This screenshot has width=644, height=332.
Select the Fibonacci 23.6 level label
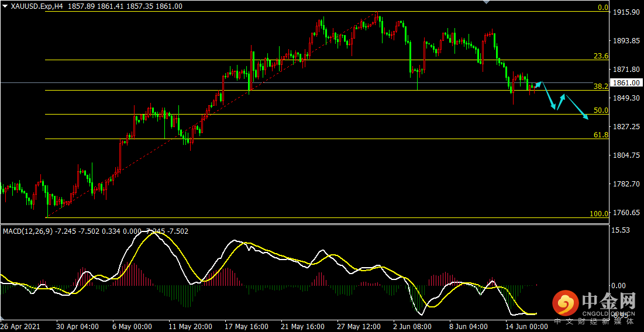click(601, 56)
